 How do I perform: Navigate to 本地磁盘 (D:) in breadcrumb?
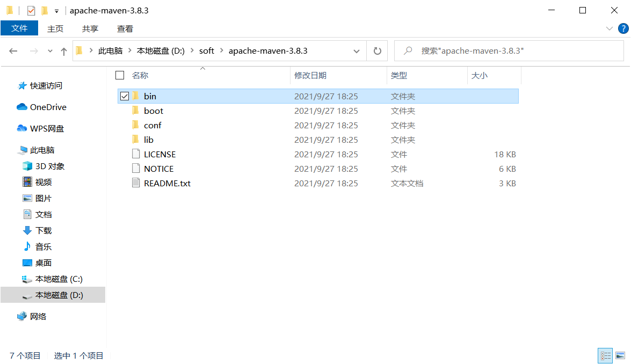click(x=161, y=50)
